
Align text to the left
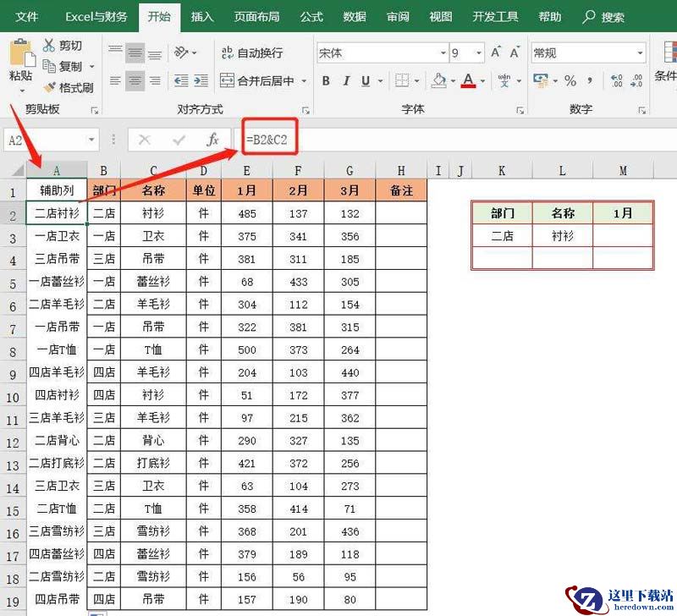115,80
